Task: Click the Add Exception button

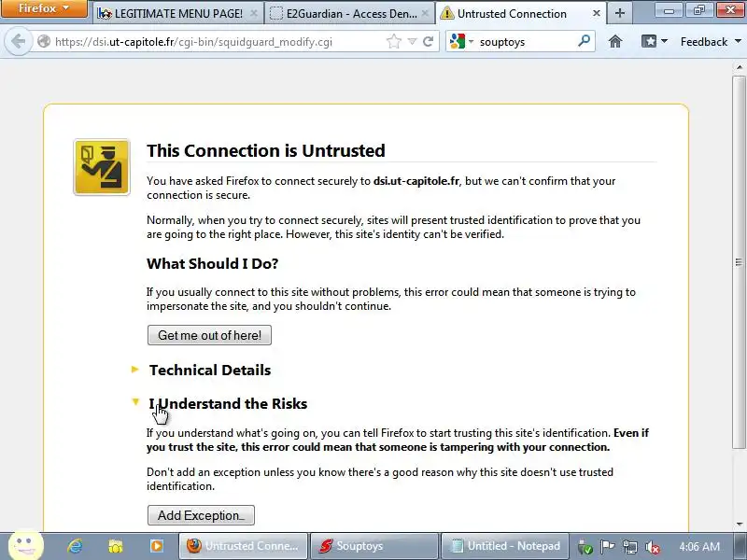Action: pyautogui.click(x=201, y=515)
